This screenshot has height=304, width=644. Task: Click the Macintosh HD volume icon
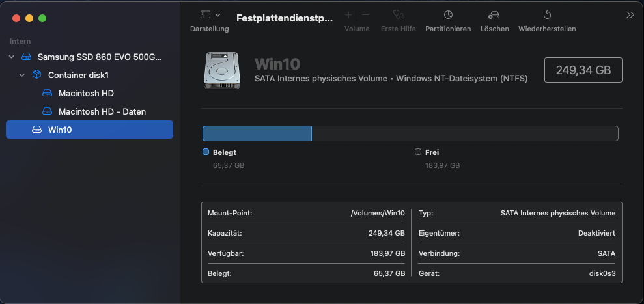[x=48, y=93]
